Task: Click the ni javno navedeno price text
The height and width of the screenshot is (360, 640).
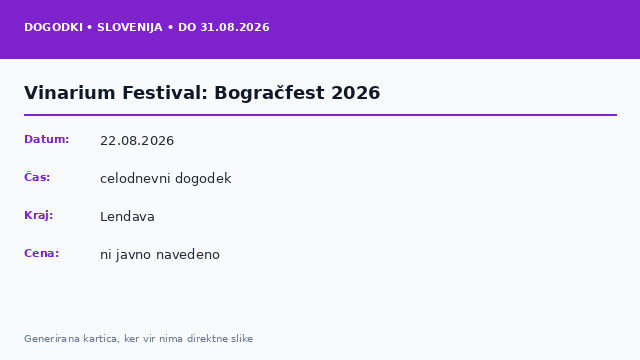Action: point(160,255)
